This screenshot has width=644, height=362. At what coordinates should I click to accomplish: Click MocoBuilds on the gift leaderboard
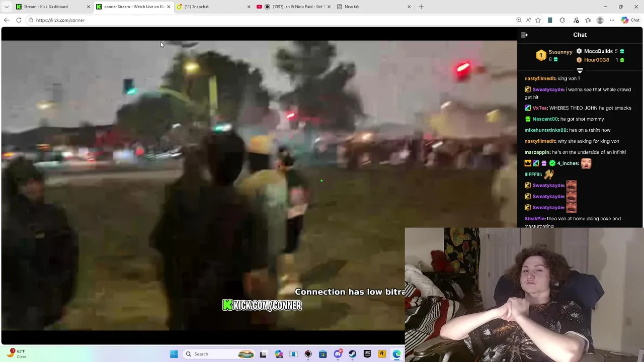[598, 51]
